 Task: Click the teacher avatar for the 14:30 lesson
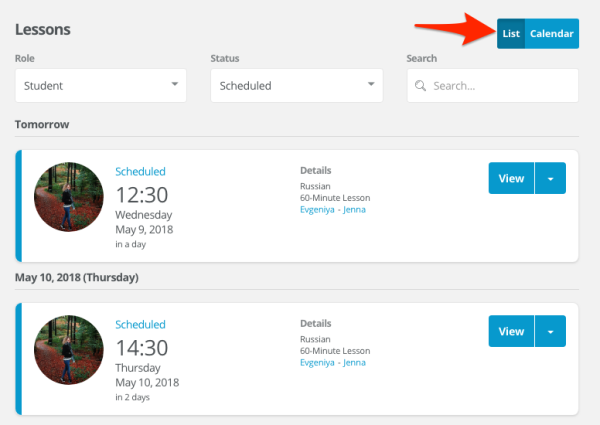pos(69,350)
